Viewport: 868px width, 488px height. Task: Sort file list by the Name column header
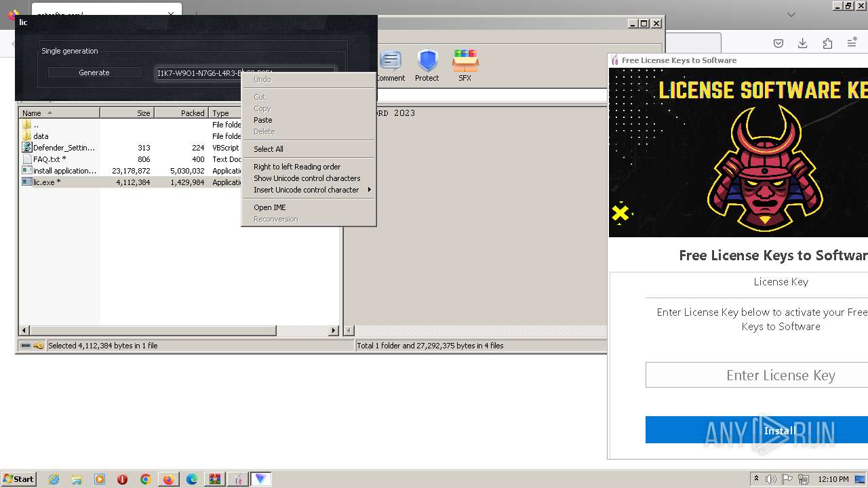point(59,113)
